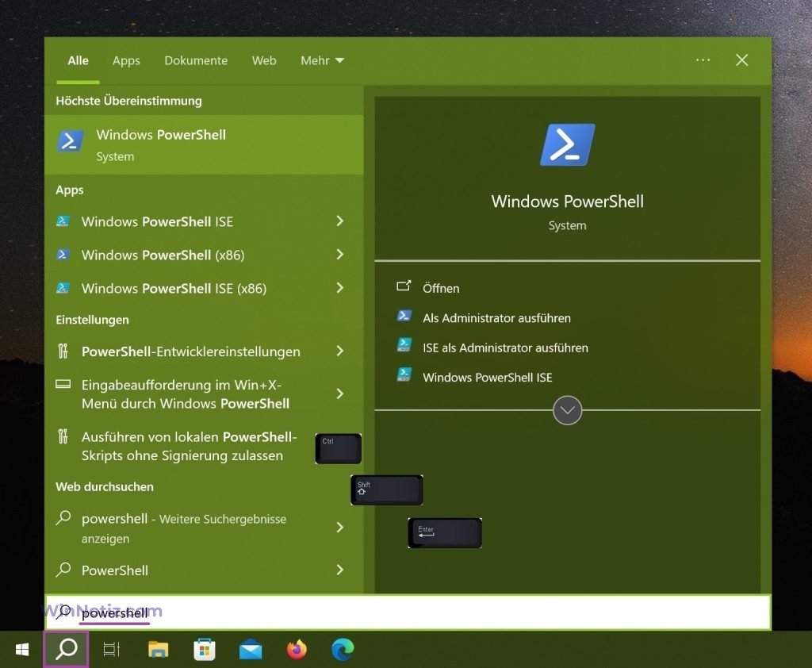The height and width of the screenshot is (668, 812).
Task: Choose 'Als Administrator ausführen'
Action: click(496, 318)
